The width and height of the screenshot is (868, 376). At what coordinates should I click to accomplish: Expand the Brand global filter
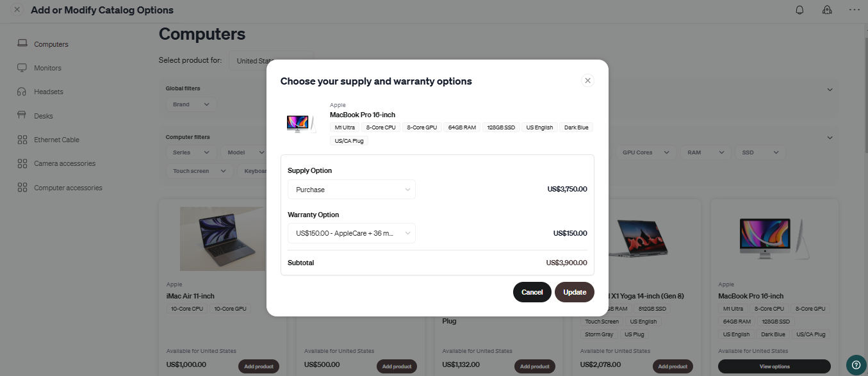tap(191, 104)
